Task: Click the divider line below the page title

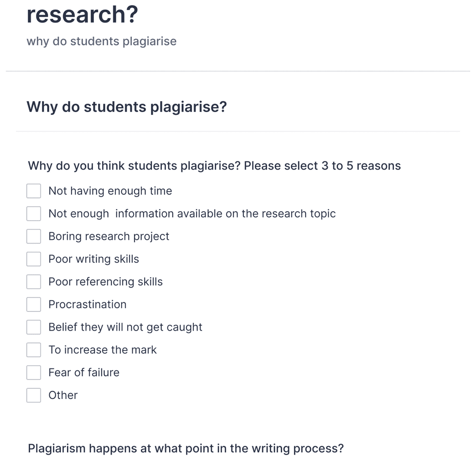Action: click(x=238, y=71)
